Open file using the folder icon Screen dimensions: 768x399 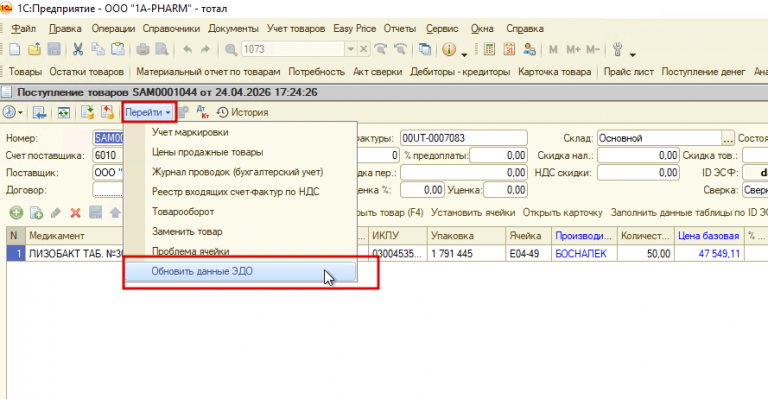34,49
